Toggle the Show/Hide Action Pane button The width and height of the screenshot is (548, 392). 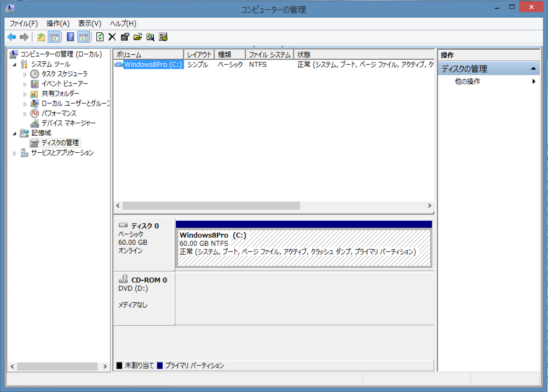83,37
